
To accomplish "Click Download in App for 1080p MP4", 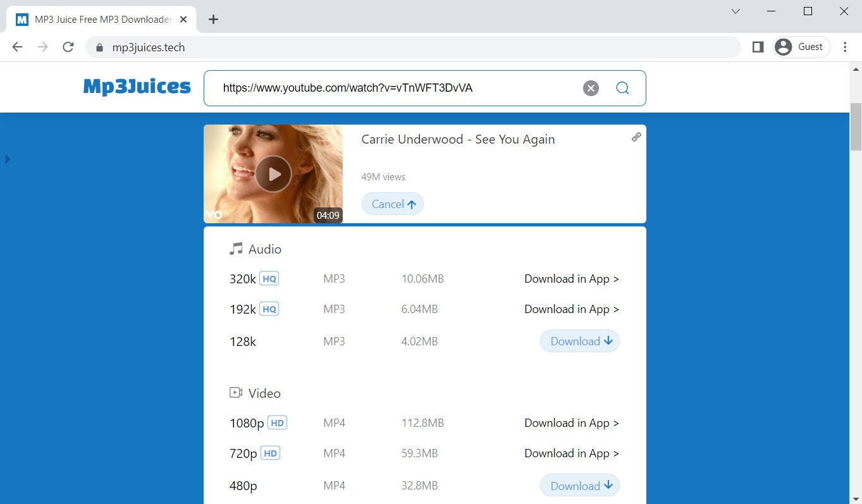I will 572,423.
